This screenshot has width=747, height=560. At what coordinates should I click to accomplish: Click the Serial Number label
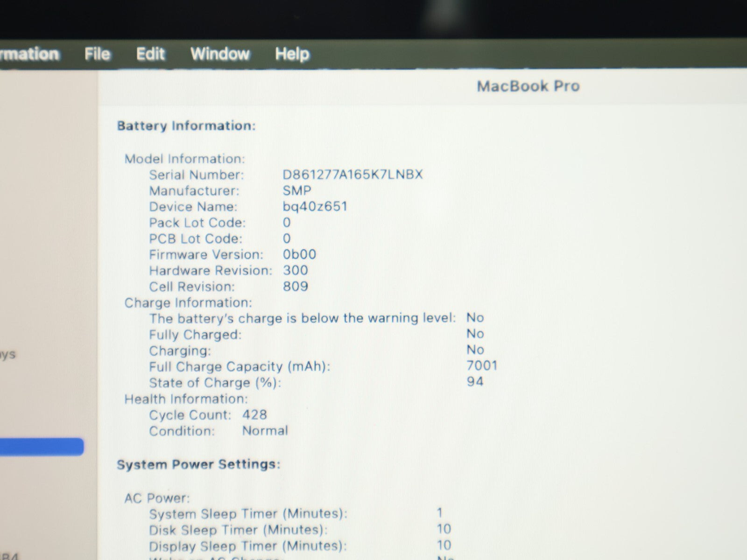click(x=196, y=175)
